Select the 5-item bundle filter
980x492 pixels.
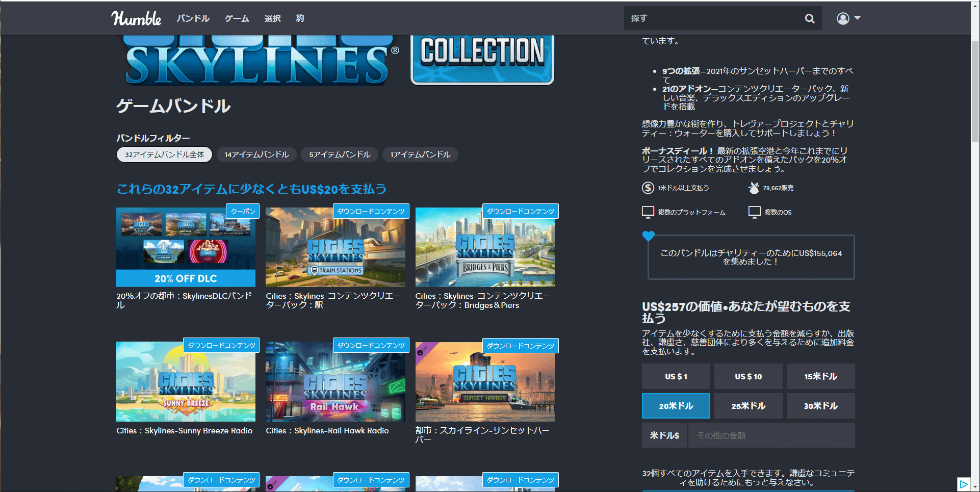pos(340,154)
